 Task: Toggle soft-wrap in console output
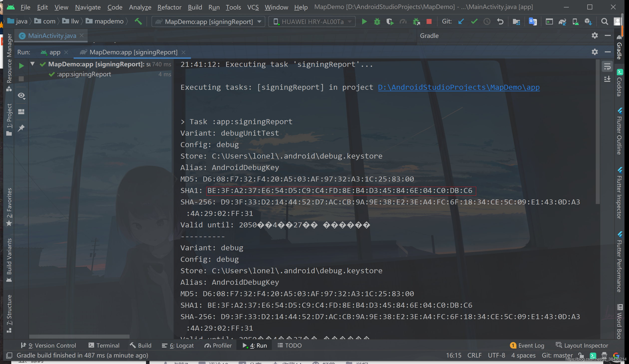pyautogui.click(x=607, y=67)
